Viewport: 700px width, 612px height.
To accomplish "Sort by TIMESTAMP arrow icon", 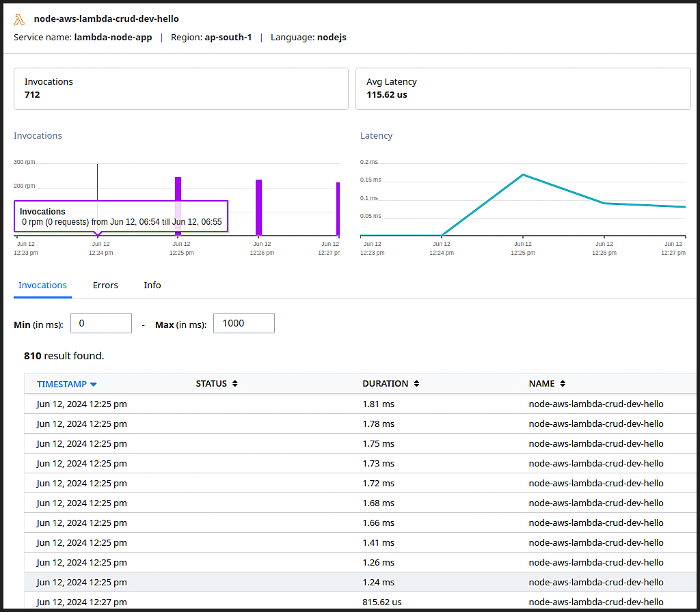I will pos(93,385).
